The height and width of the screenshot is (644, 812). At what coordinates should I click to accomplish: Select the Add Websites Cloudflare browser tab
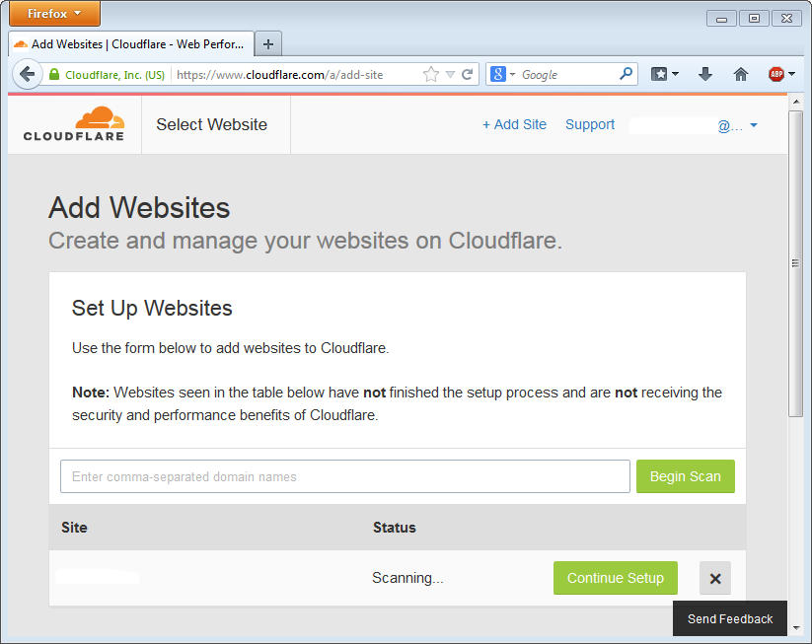pyautogui.click(x=130, y=43)
